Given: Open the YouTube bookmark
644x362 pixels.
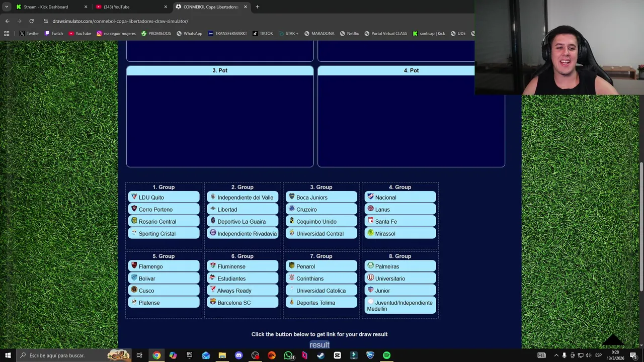Looking at the screenshot, I should coord(79,34).
